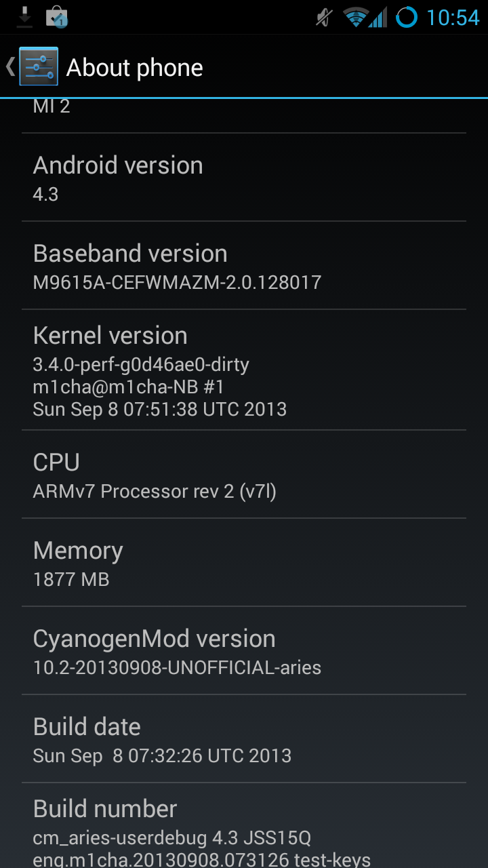Open the CyanogenMod version entry
The height and width of the screenshot is (868, 488).
(x=244, y=651)
